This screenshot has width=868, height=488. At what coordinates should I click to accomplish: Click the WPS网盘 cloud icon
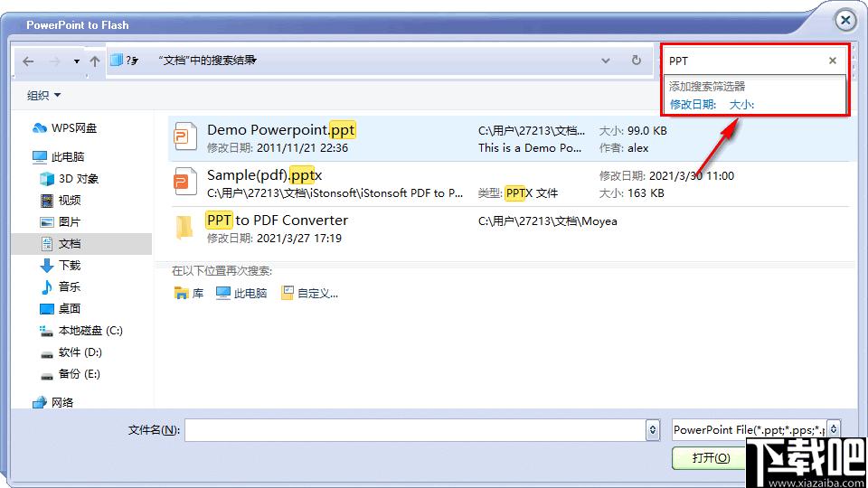(39, 127)
